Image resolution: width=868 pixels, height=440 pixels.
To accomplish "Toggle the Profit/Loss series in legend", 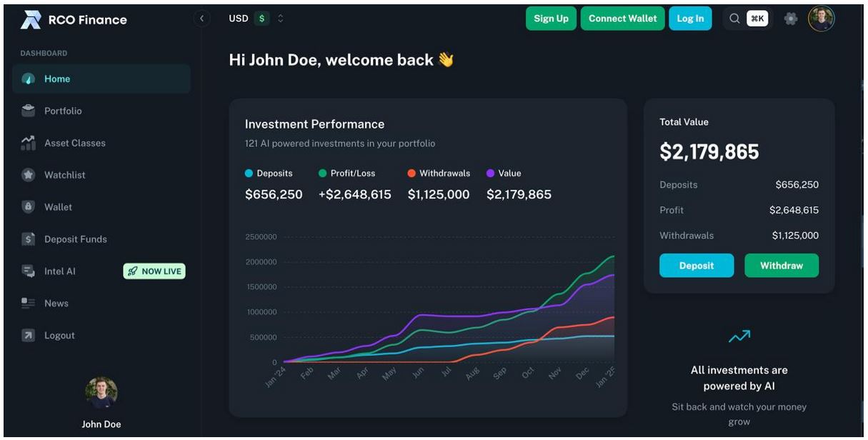I will coord(346,174).
